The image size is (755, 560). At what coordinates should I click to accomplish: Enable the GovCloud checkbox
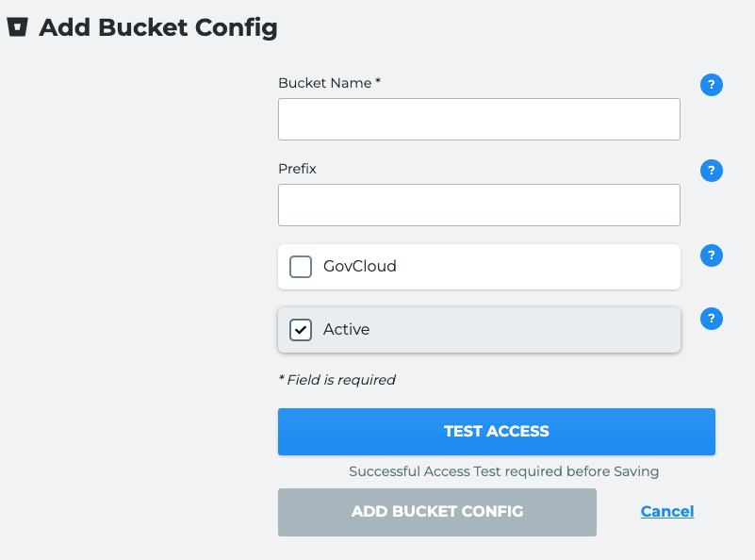click(301, 267)
